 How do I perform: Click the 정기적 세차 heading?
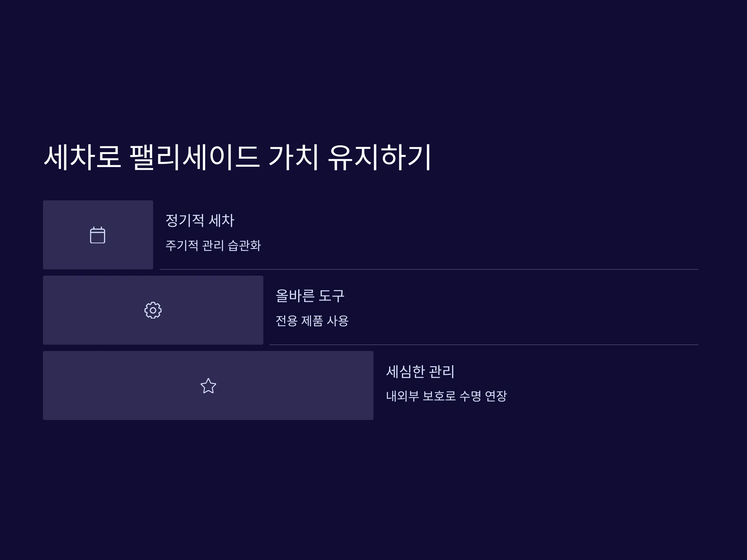[x=200, y=220]
